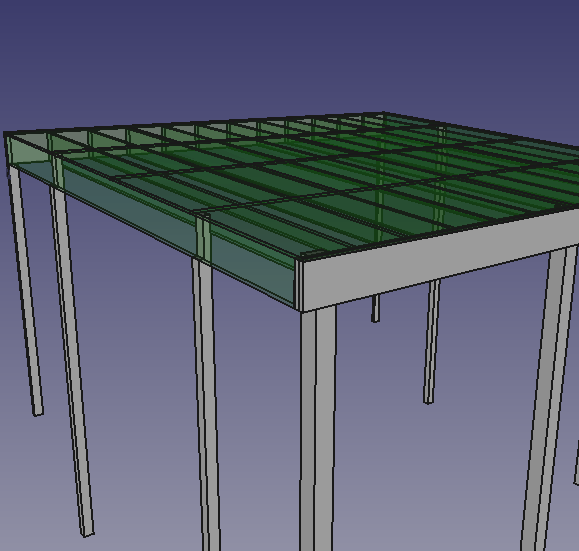Select the second column from the left

71,362
